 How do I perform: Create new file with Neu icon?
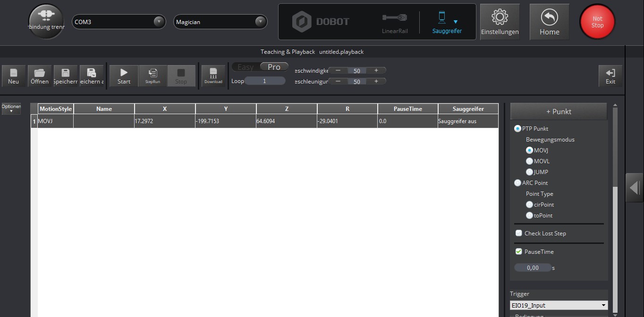(x=14, y=75)
